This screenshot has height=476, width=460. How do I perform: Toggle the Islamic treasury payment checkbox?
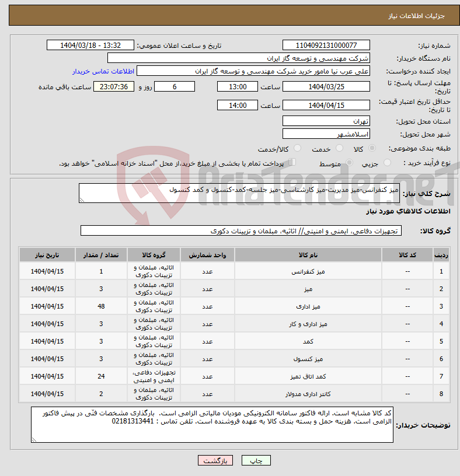[292, 162]
